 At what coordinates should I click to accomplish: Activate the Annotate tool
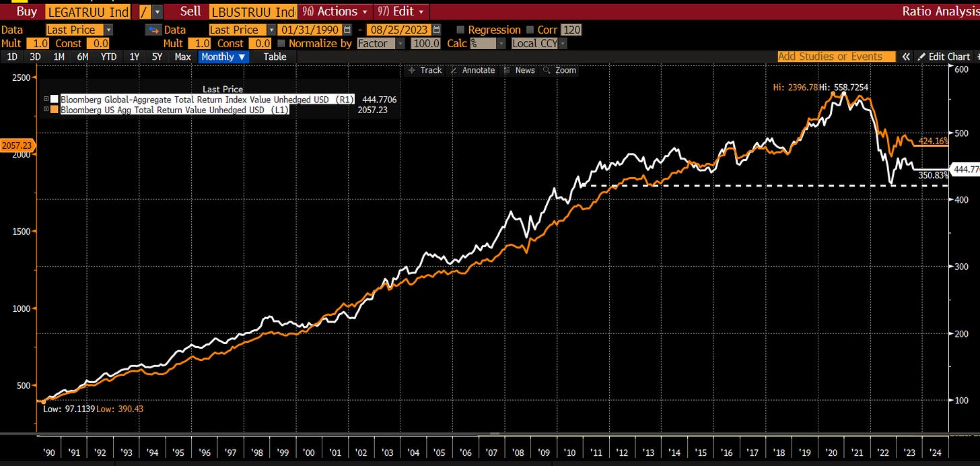point(472,70)
